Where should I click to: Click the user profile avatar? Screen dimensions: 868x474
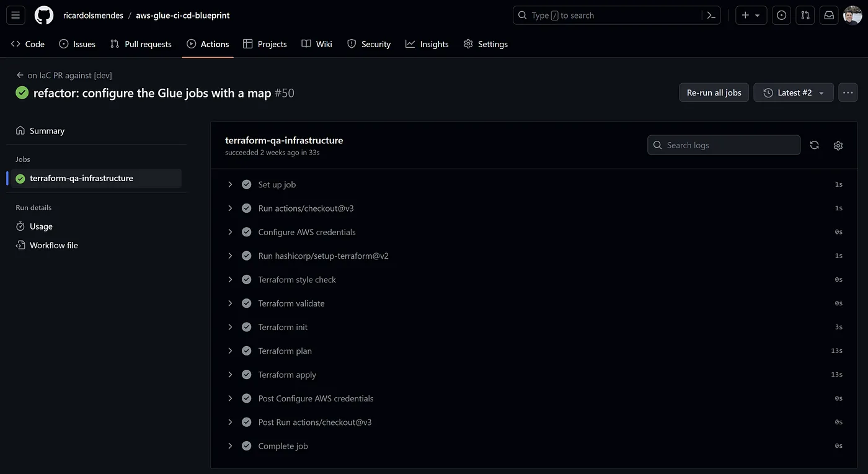click(852, 15)
